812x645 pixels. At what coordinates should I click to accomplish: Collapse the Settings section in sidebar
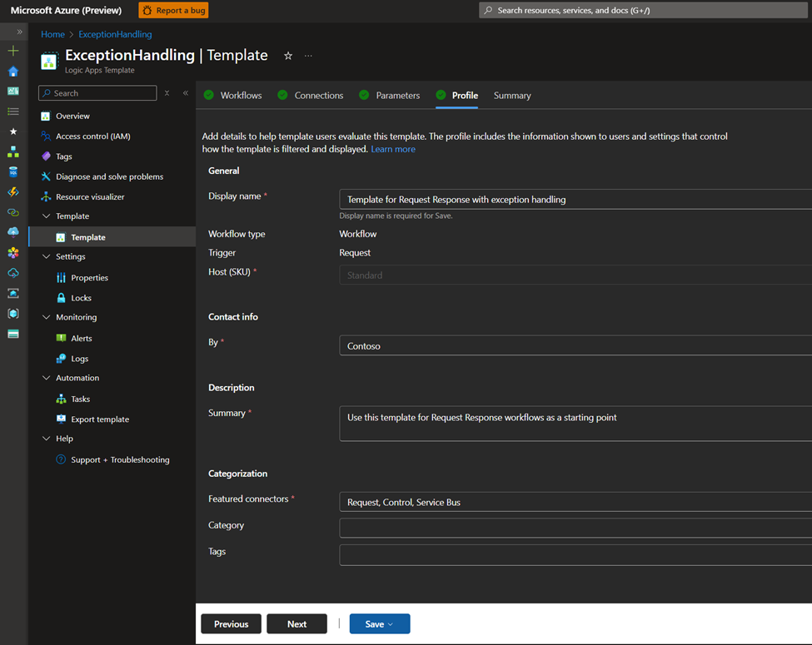click(x=46, y=257)
